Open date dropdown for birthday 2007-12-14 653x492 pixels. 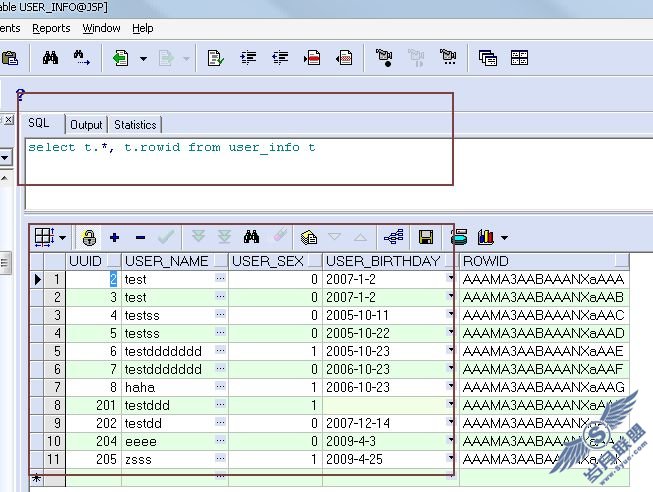tap(451, 422)
